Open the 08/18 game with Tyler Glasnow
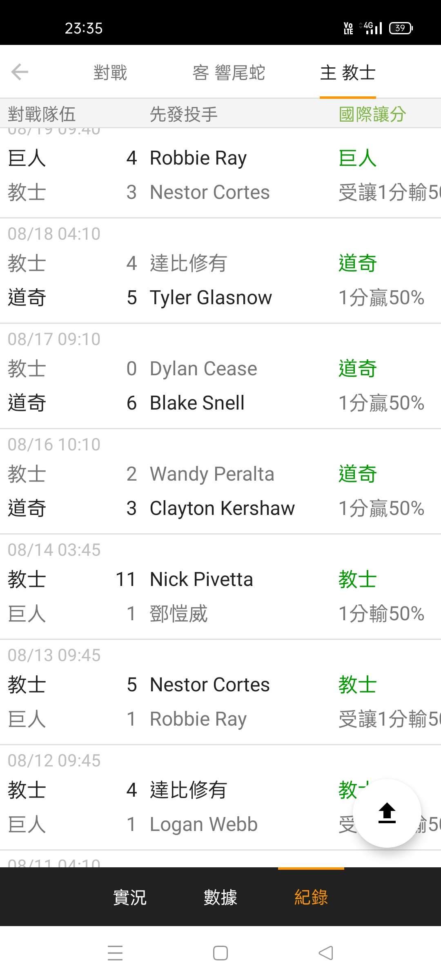Viewport: 441px width, 980px height. [211, 298]
